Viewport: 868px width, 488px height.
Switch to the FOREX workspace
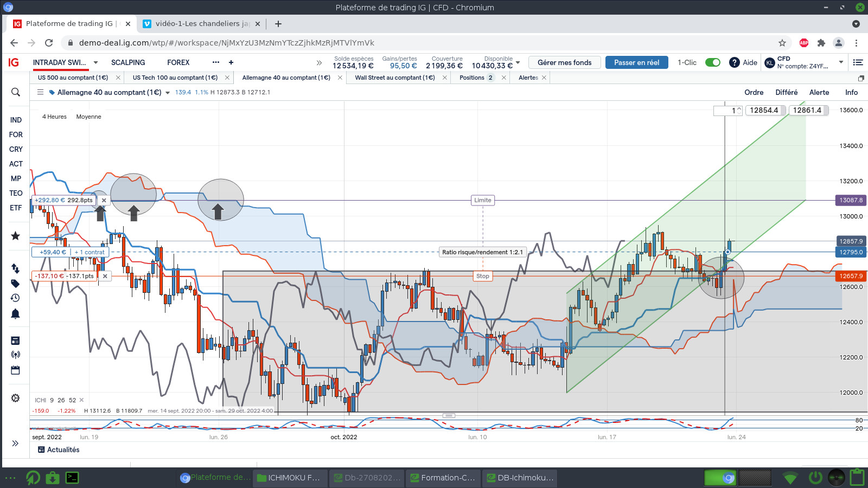point(178,62)
